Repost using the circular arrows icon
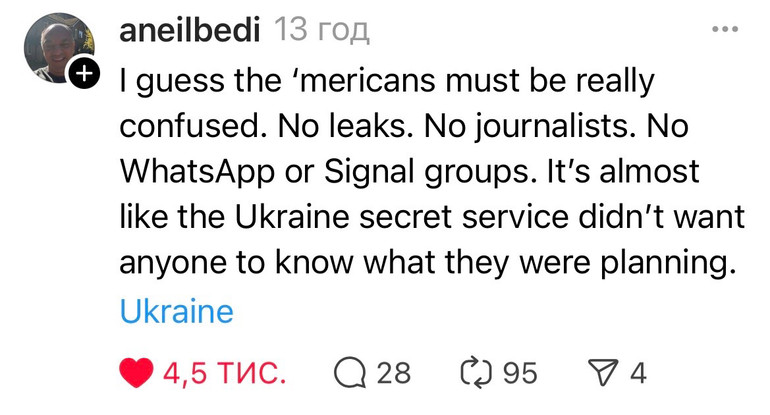Screen dimensions: 770x415 point(476,373)
